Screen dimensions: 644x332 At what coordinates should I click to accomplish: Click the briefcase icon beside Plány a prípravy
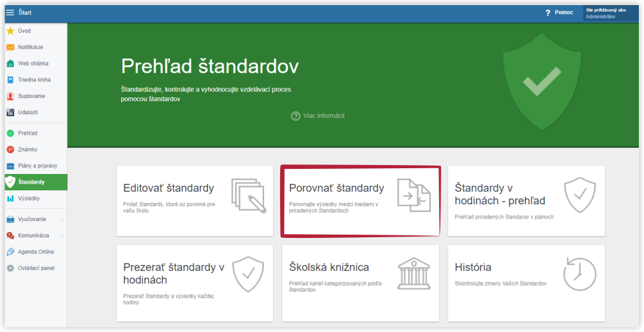10,166
